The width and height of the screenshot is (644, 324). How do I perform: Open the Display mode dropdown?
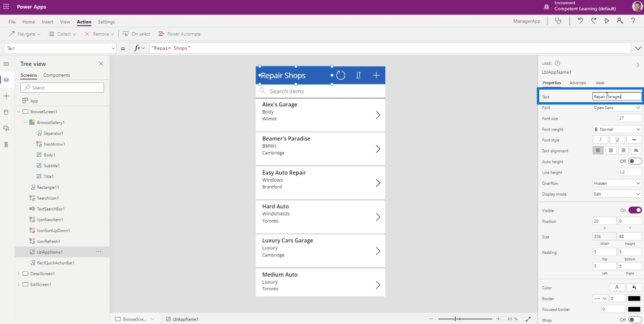point(617,194)
